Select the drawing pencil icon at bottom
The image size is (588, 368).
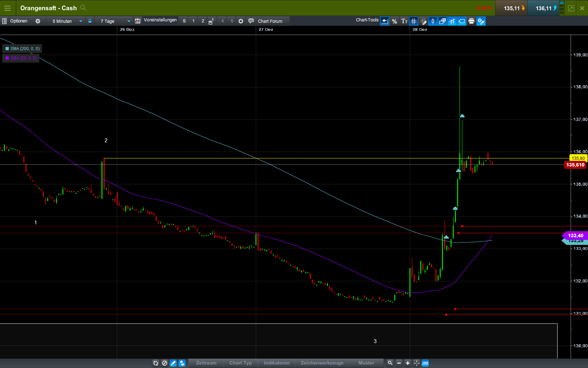pos(173,363)
